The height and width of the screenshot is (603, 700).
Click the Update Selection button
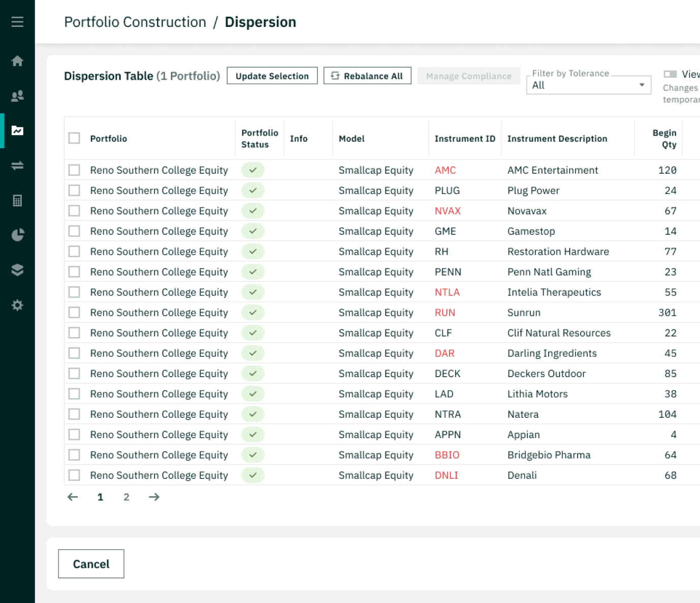tap(272, 75)
